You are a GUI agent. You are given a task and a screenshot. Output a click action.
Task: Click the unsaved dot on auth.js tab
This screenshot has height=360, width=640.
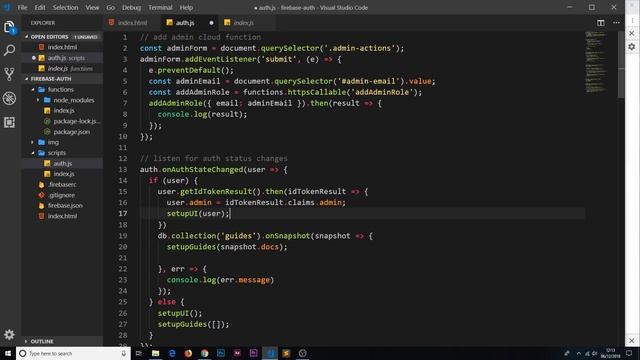(211, 23)
